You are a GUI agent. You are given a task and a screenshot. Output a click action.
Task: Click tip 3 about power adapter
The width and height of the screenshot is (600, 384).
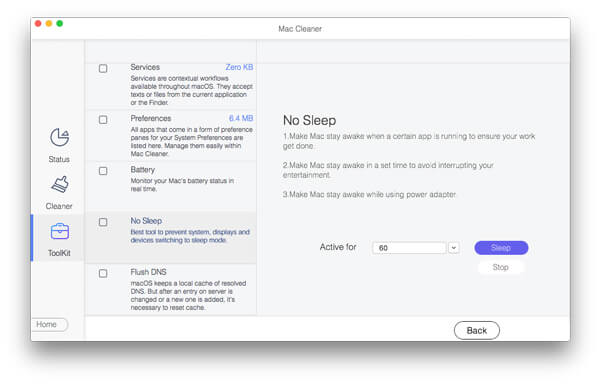point(369,195)
